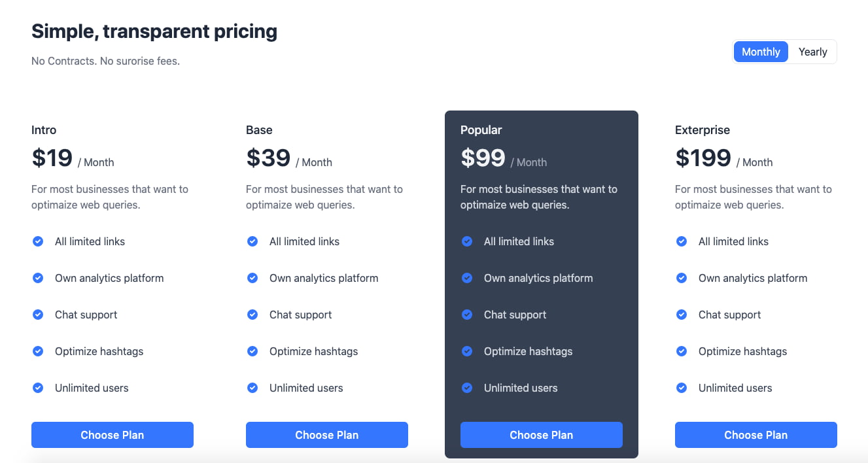This screenshot has height=463, width=868.
Task: Click the Intro plan title
Action: pos(43,129)
